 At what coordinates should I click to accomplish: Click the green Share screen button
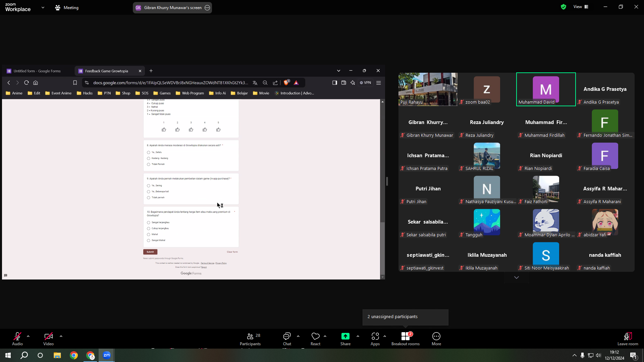pos(345,339)
